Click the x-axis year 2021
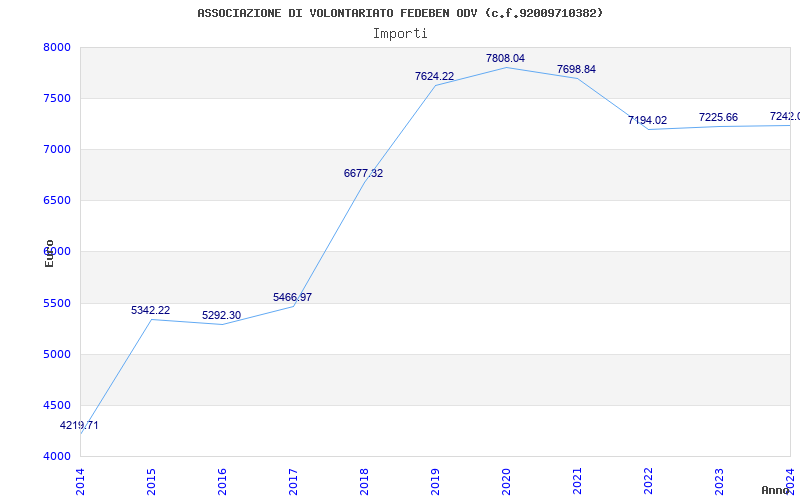The width and height of the screenshot is (800, 500). pyautogui.click(x=577, y=482)
